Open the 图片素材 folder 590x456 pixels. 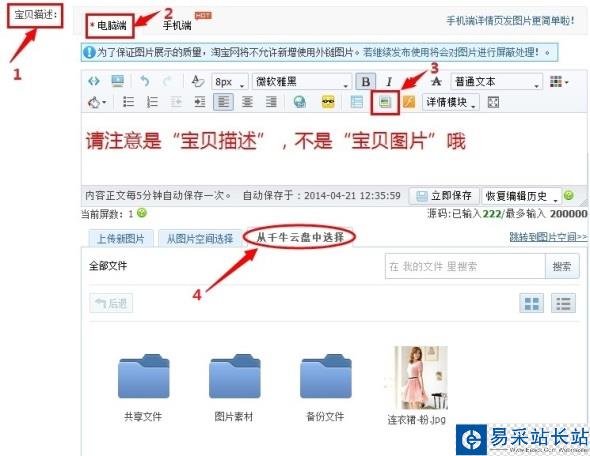click(234, 376)
